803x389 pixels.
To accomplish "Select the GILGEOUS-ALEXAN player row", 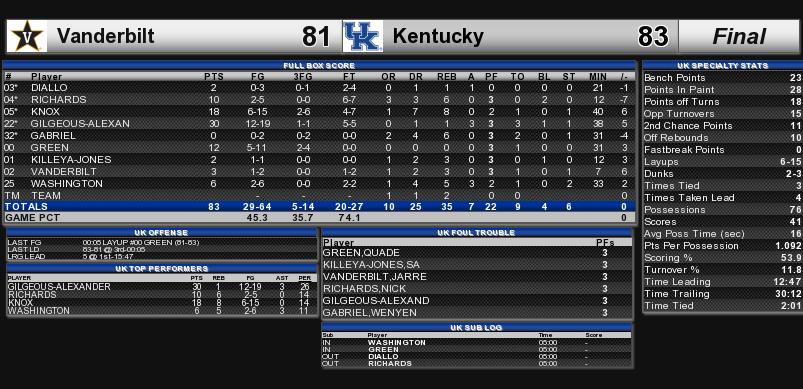I will coord(319,123).
